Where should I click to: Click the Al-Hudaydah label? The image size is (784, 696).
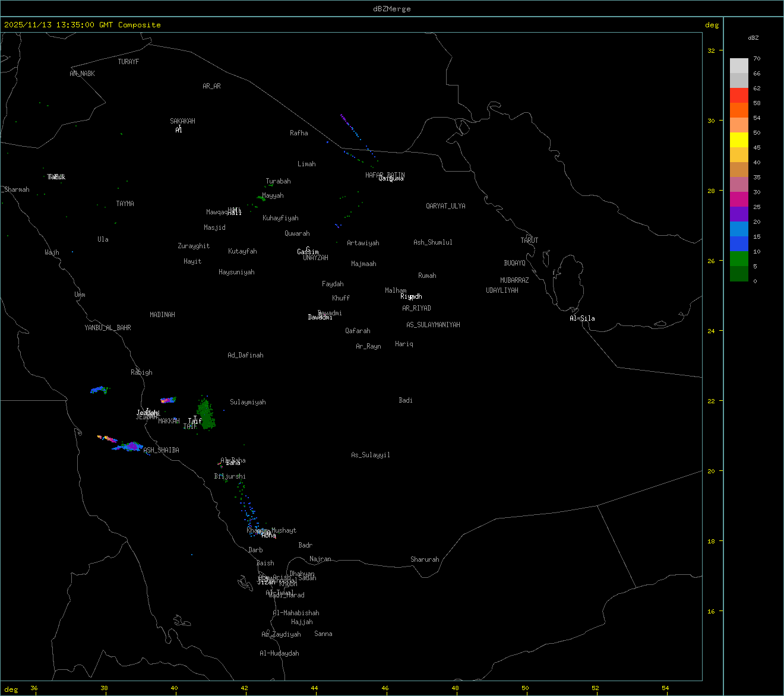click(x=279, y=653)
